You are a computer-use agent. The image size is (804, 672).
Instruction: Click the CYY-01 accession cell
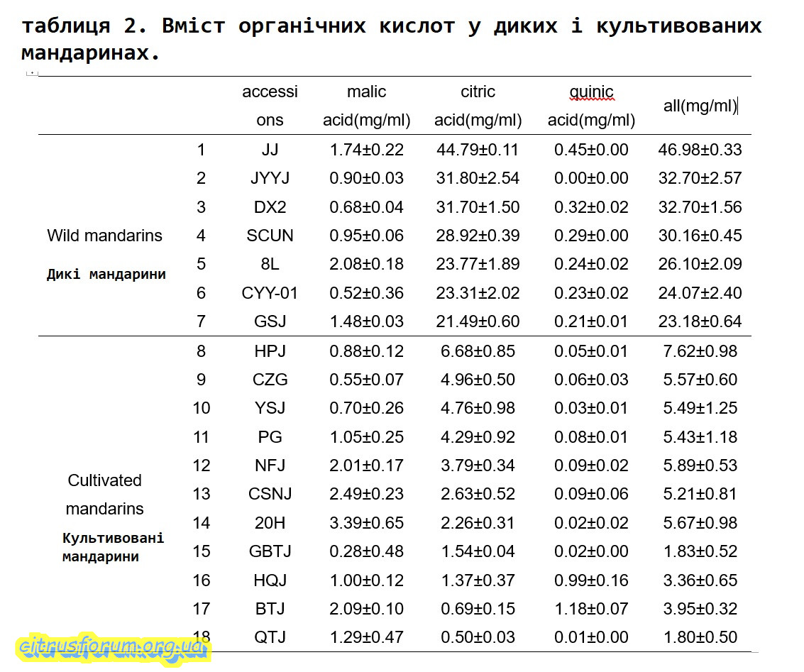270,292
